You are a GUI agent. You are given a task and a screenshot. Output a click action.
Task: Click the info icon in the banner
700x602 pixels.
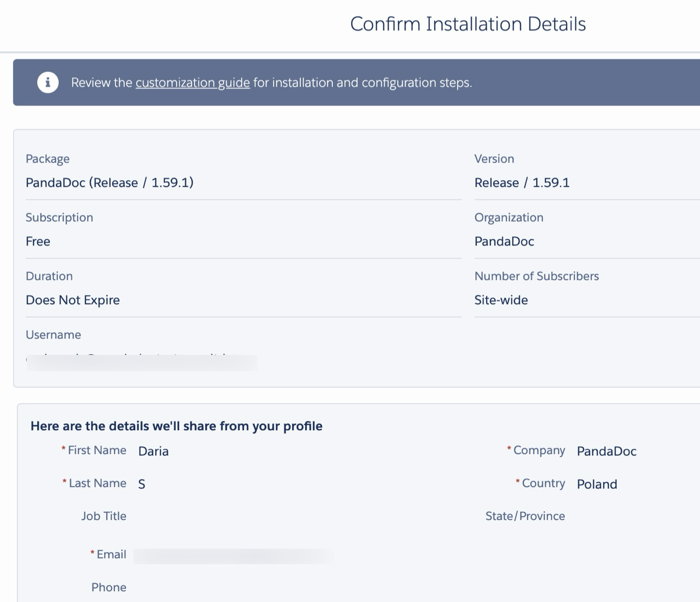(x=48, y=83)
